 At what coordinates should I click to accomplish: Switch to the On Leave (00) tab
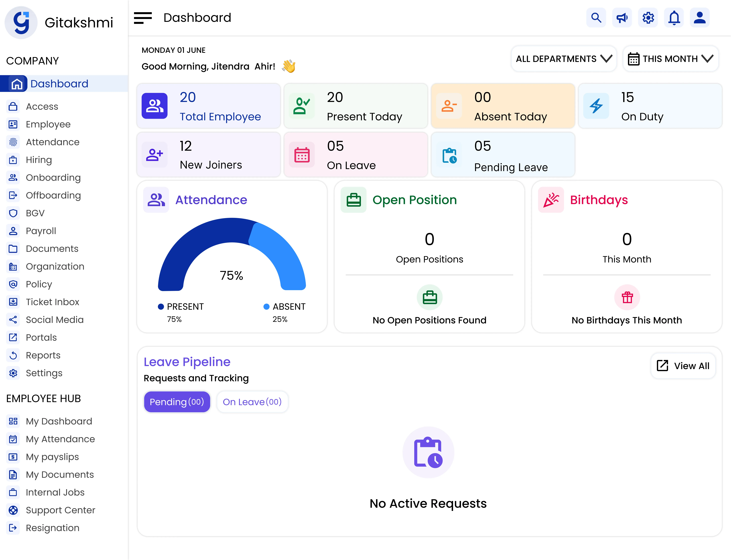(x=252, y=402)
